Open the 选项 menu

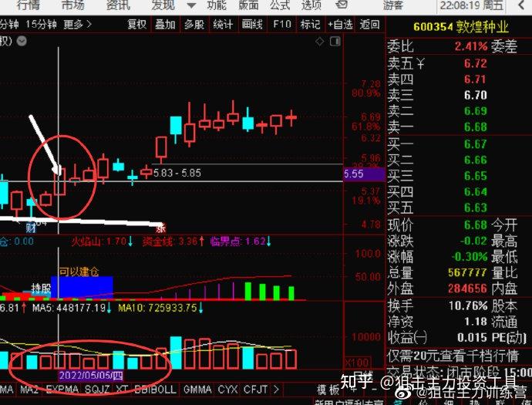311,5
